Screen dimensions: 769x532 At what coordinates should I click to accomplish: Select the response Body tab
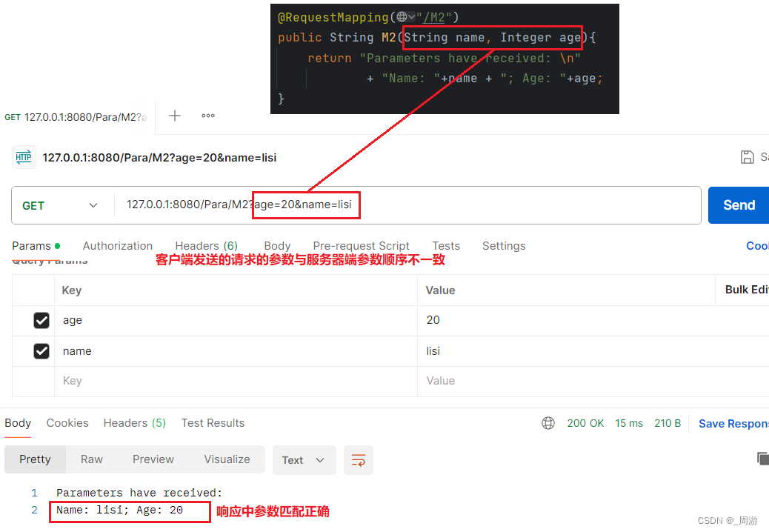(x=18, y=423)
